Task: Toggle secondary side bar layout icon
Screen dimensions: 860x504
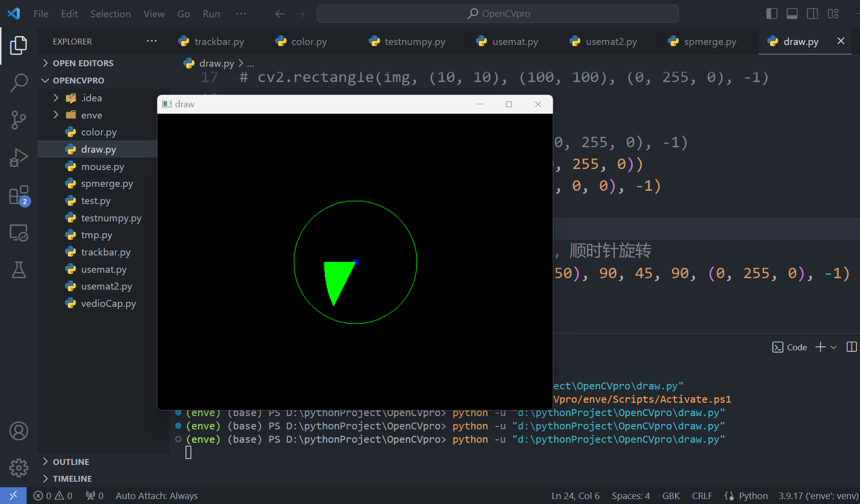Action: [812, 14]
